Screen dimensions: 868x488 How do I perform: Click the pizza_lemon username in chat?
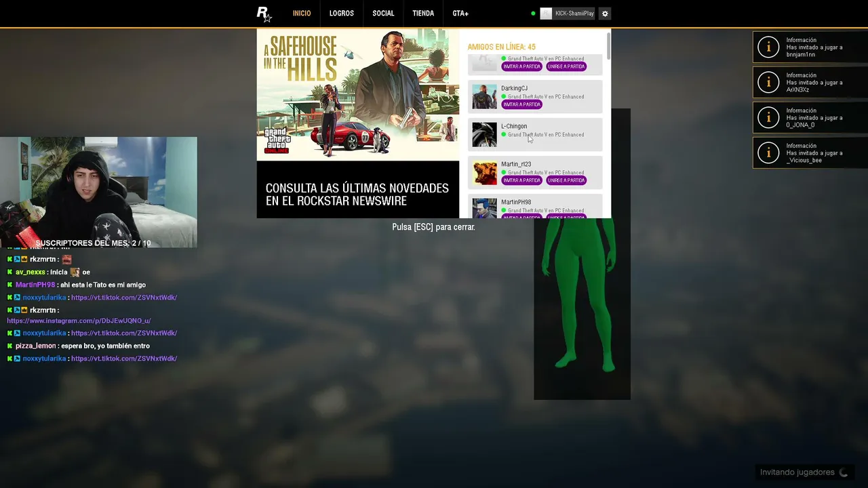click(36, 346)
